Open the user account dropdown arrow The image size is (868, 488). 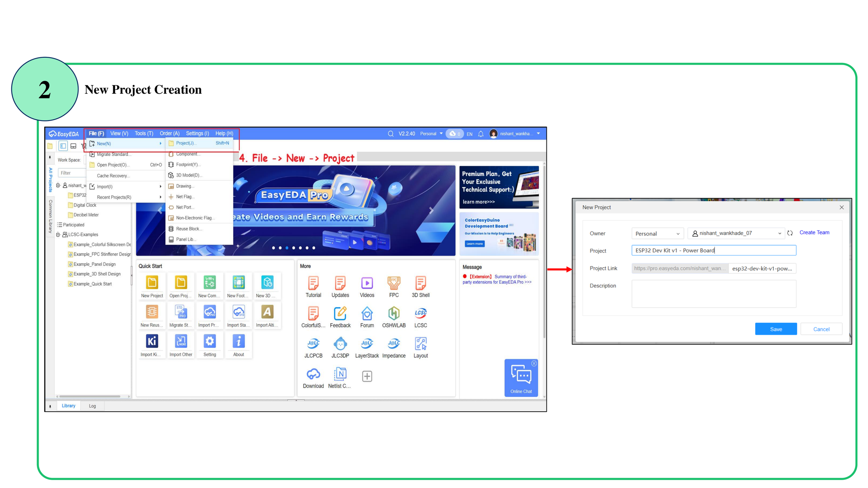click(539, 134)
